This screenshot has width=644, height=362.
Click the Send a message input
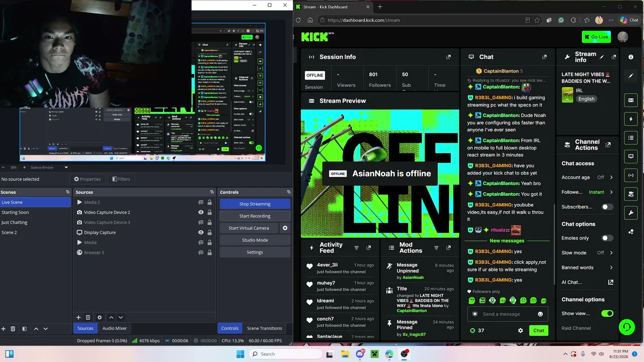pyautogui.click(x=507, y=314)
